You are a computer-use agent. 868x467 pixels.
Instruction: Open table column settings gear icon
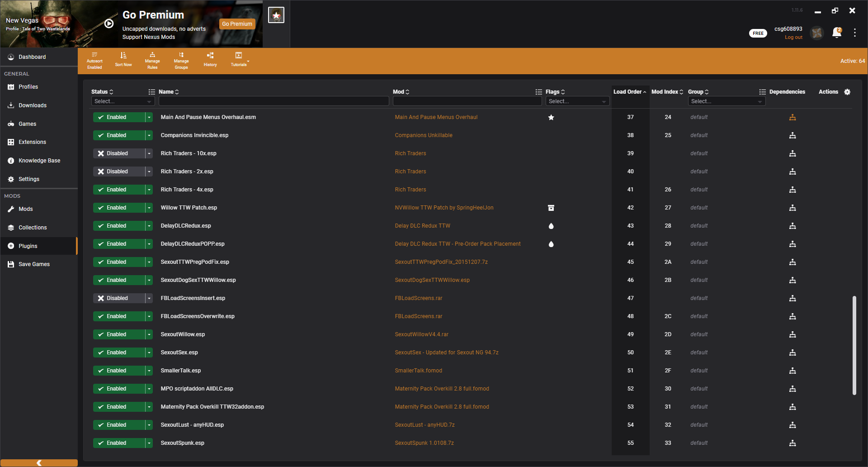coord(847,92)
